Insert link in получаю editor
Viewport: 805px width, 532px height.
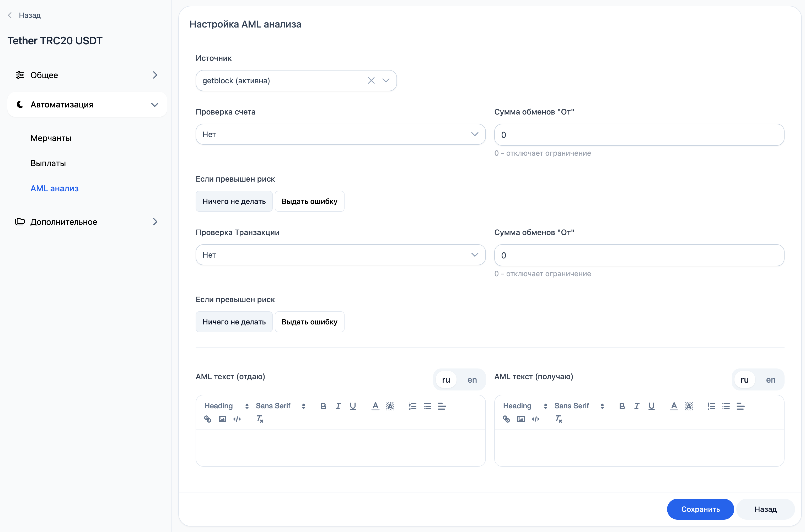506,419
